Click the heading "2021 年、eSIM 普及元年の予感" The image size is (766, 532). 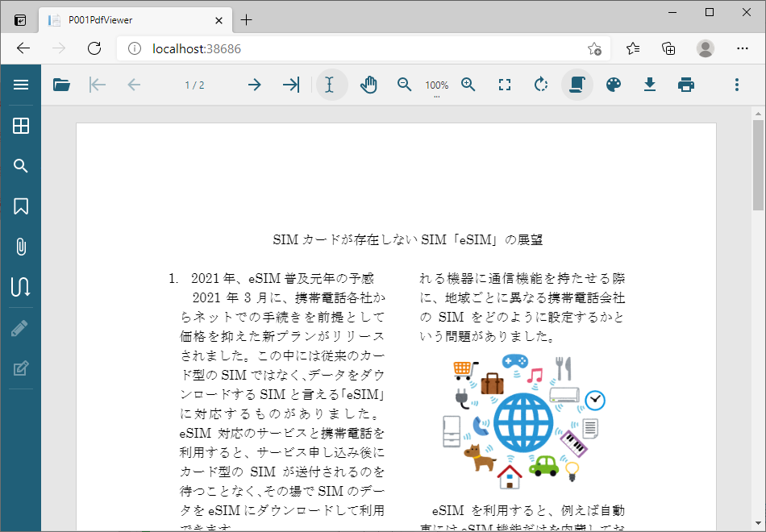point(282,278)
